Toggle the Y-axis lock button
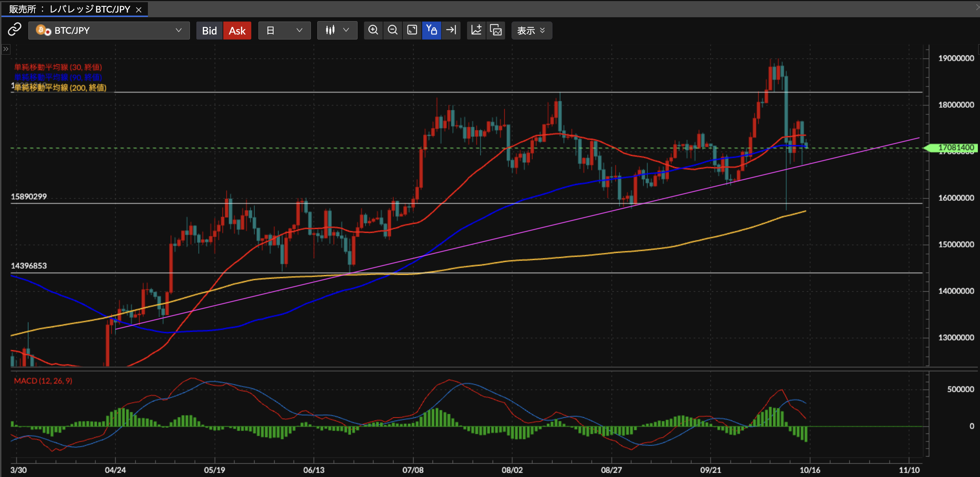Image resolution: width=980 pixels, height=477 pixels. [x=431, y=30]
